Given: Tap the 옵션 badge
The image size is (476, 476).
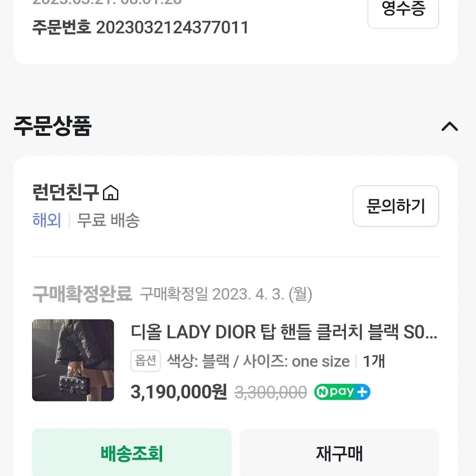Looking at the screenshot, I should pos(145,361).
